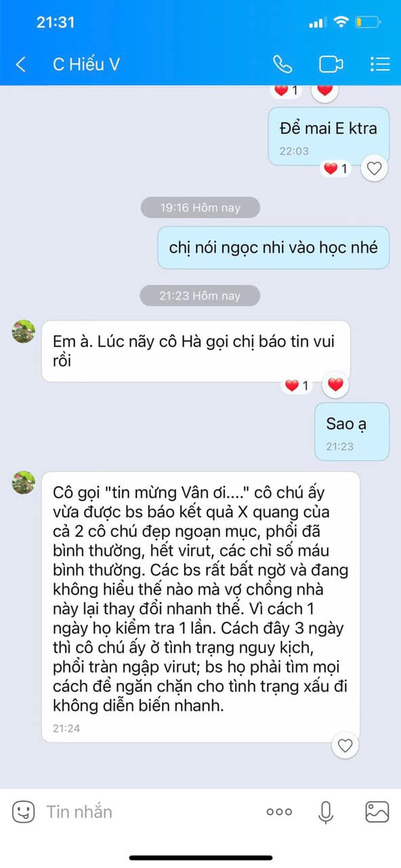The width and height of the screenshot is (401, 868).
Task: View reaction count under "Để mai E ktra"
Action: coord(337,168)
